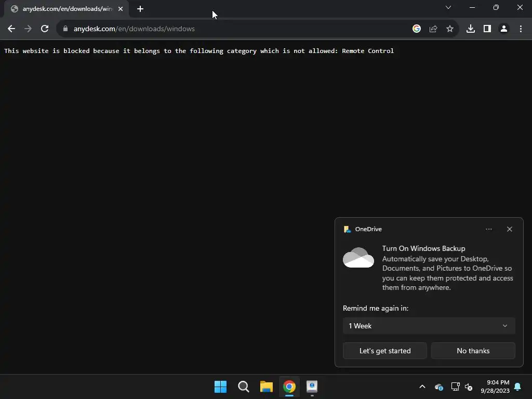The height and width of the screenshot is (399, 532).
Task: Bookmark this page with the star
Action: pos(450,29)
